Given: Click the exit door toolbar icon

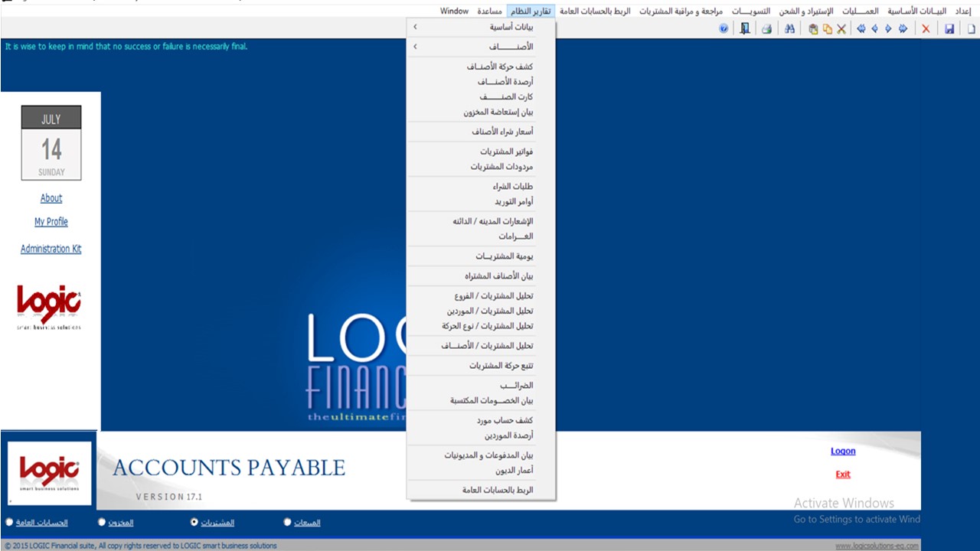Looking at the screenshot, I should 744,29.
